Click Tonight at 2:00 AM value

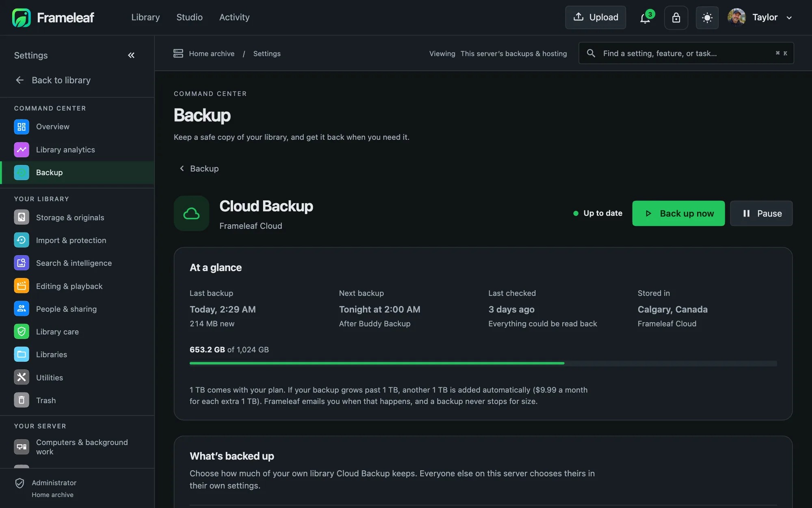pos(380,309)
